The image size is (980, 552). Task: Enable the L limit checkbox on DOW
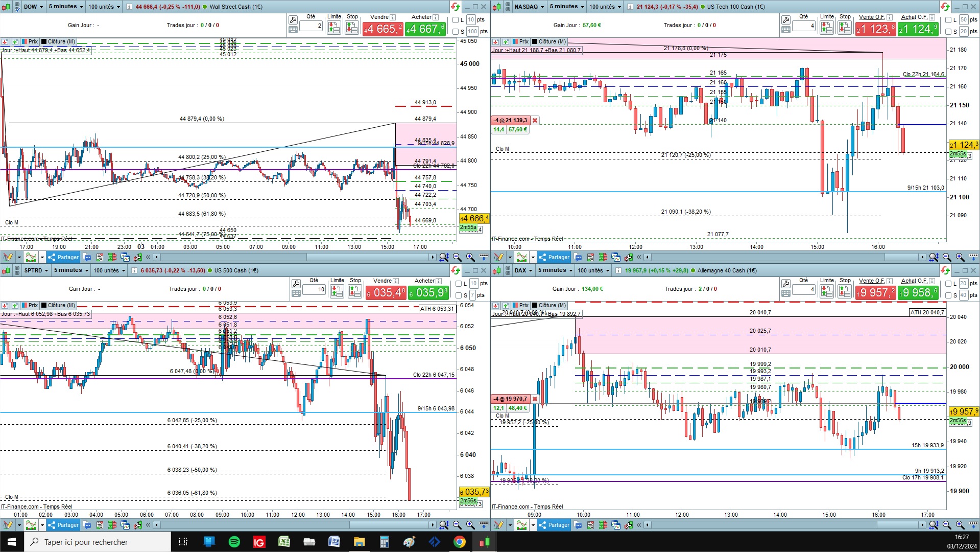pyautogui.click(x=456, y=20)
